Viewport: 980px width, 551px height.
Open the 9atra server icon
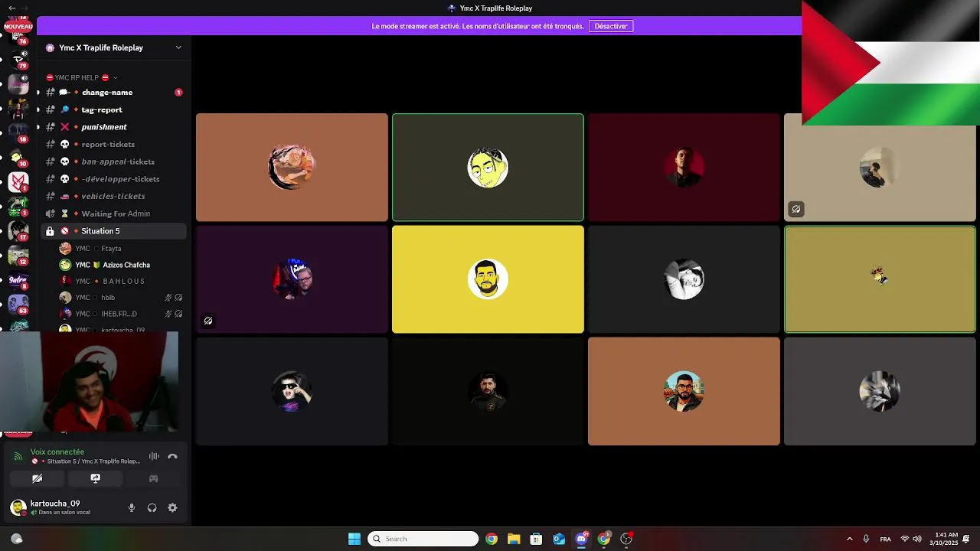18,280
